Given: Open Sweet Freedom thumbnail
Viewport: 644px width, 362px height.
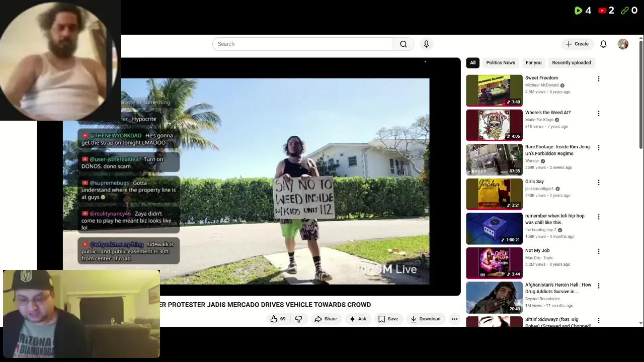Looking at the screenshot, I should (494, 90).
